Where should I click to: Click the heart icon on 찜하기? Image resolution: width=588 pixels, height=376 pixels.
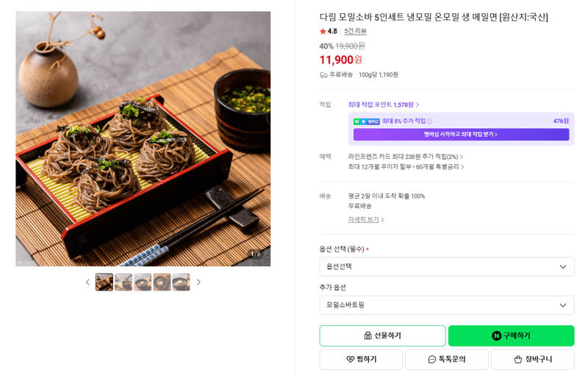click(350, 359)
